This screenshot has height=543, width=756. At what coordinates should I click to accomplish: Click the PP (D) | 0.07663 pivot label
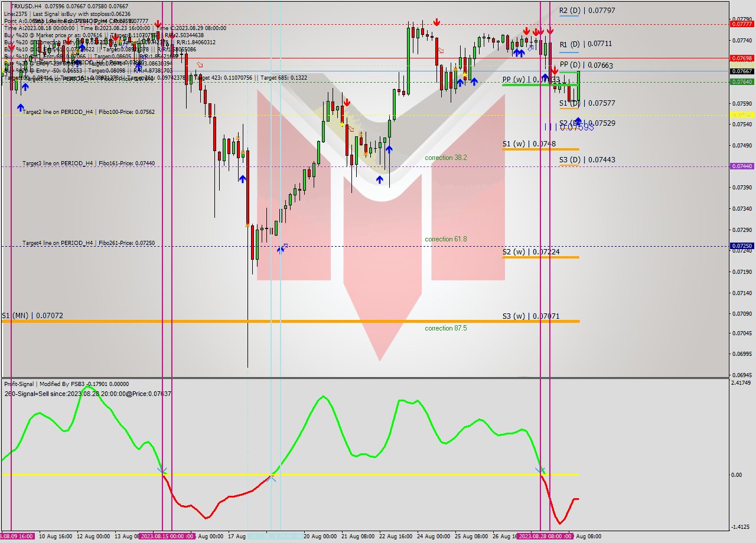point(586,66)
